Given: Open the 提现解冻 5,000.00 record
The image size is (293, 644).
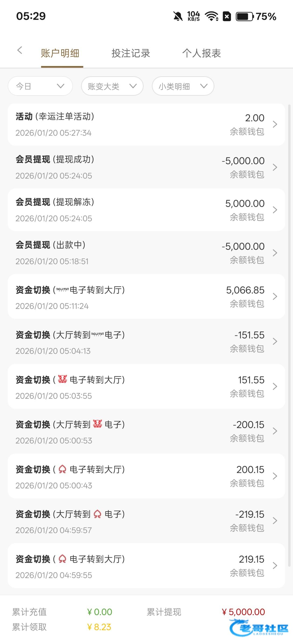Looking at the screenshot, I should pos(146,210).
